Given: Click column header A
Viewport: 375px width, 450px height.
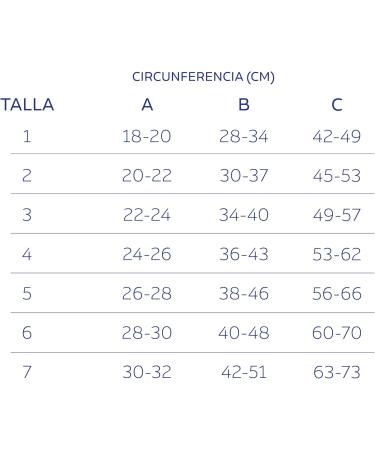Looking at the screenshot, I should point(147,105).
